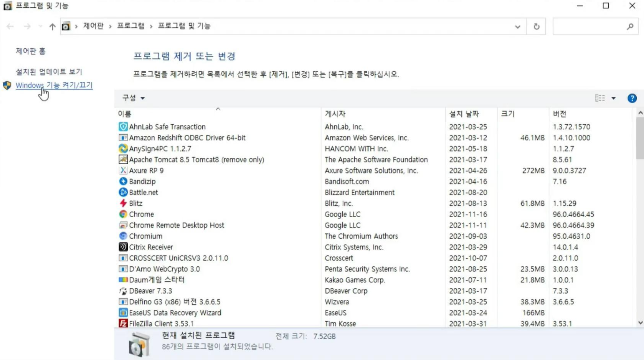
Task: Click 프로그램 및 기능 breadcrumb segment
Action: click(x=184, y=26)
